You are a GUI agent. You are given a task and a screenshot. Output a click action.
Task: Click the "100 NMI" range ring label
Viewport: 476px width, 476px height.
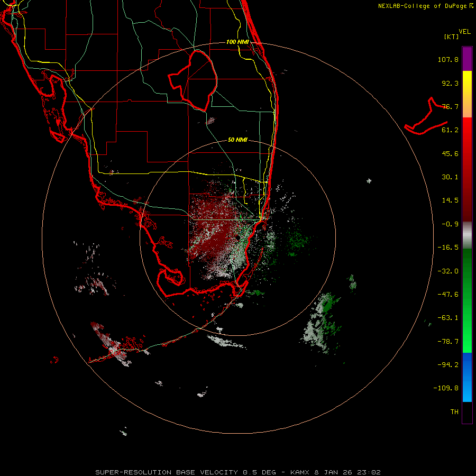[237, 42]
